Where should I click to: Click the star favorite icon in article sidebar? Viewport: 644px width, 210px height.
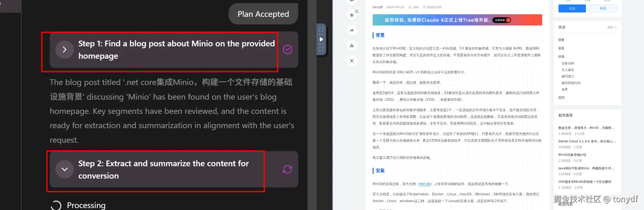352,15
